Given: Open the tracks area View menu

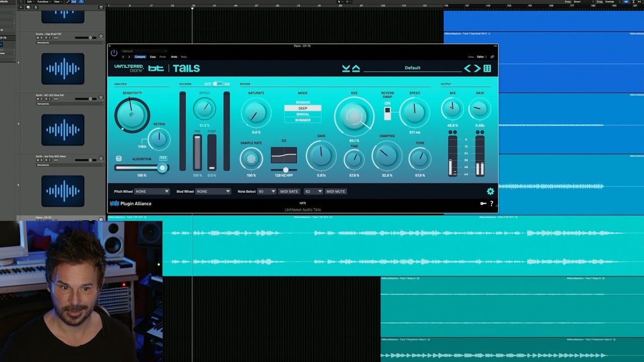Looking at the screenshot, I should click(x=57, y=2).
